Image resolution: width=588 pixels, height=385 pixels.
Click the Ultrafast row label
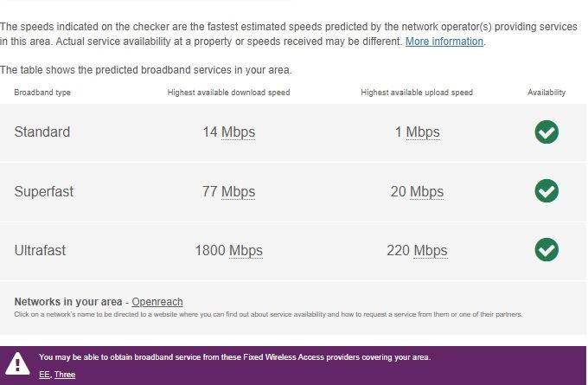[x=40, y=250]
